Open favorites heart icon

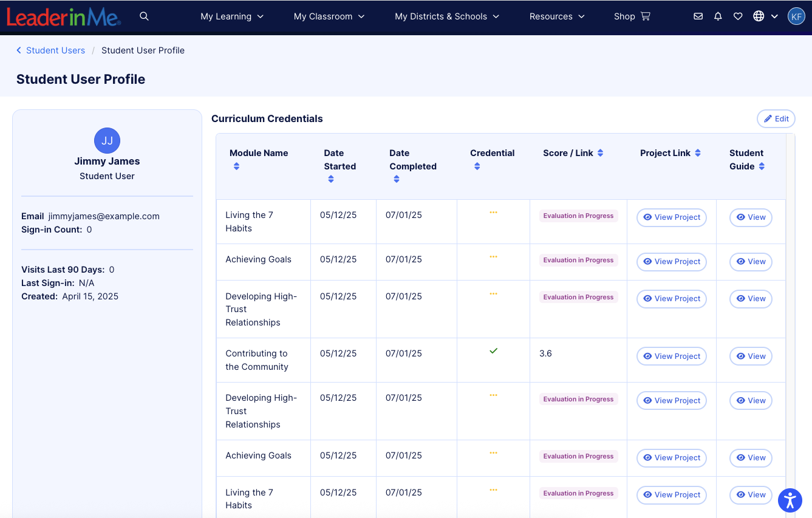[738, 16]
